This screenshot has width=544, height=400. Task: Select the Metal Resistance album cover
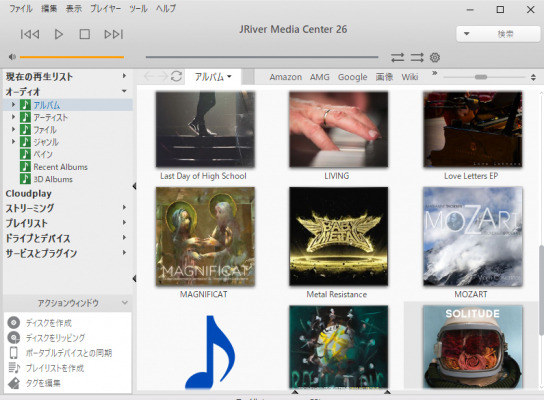(x=338, y=236)
